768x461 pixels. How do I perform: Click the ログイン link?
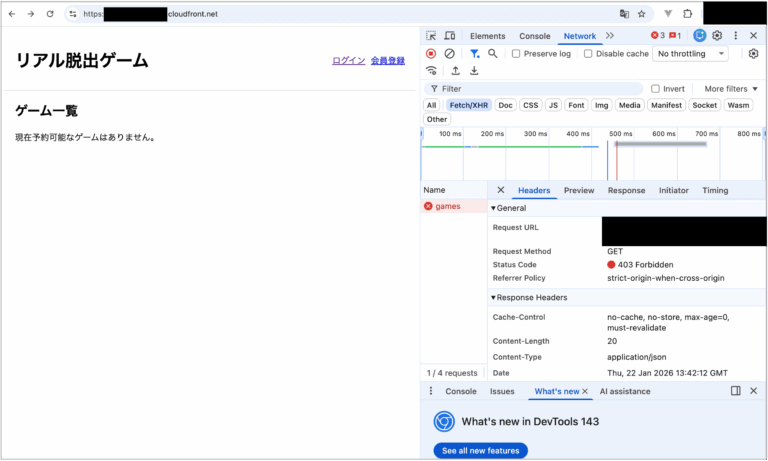pyautogui.click(x=348, y=61)
